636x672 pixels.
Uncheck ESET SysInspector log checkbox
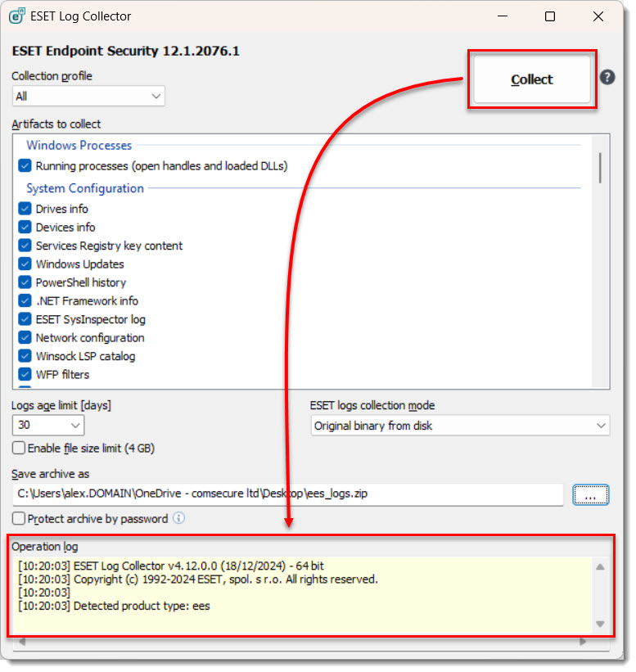click(x=25, y=321)
